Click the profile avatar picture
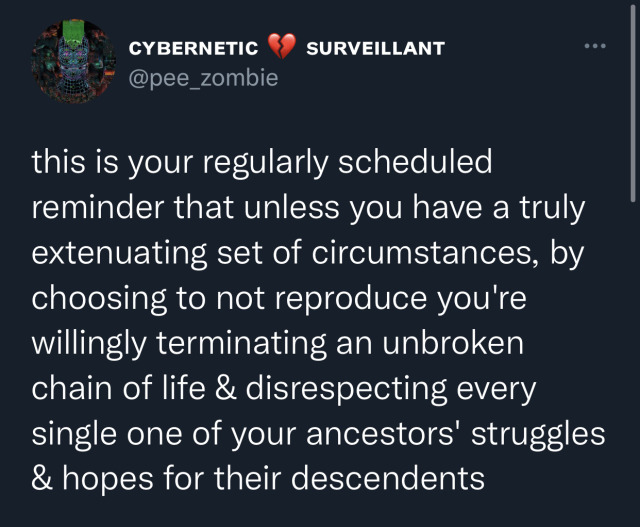The width and height of the screenshot is (640, 527). [70, 60]
